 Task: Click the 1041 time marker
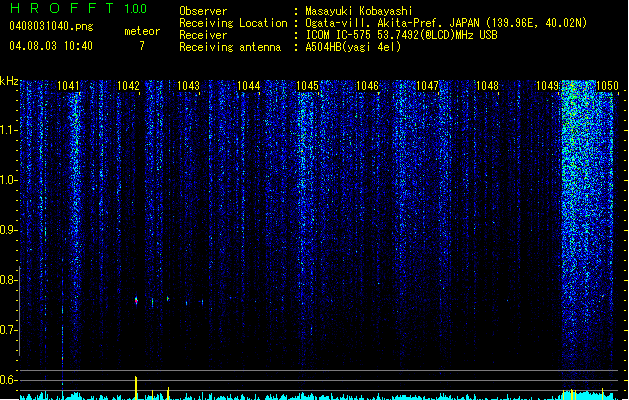click(68, 86)
